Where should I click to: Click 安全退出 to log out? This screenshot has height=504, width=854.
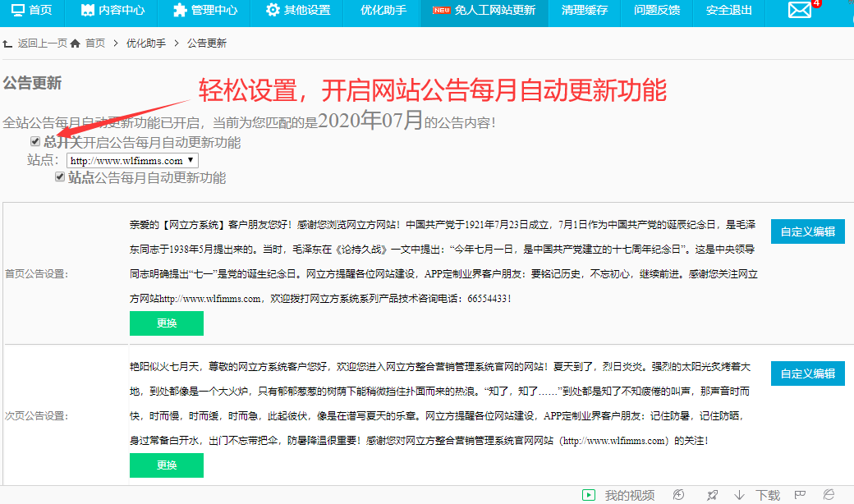[x=728, y=11]
